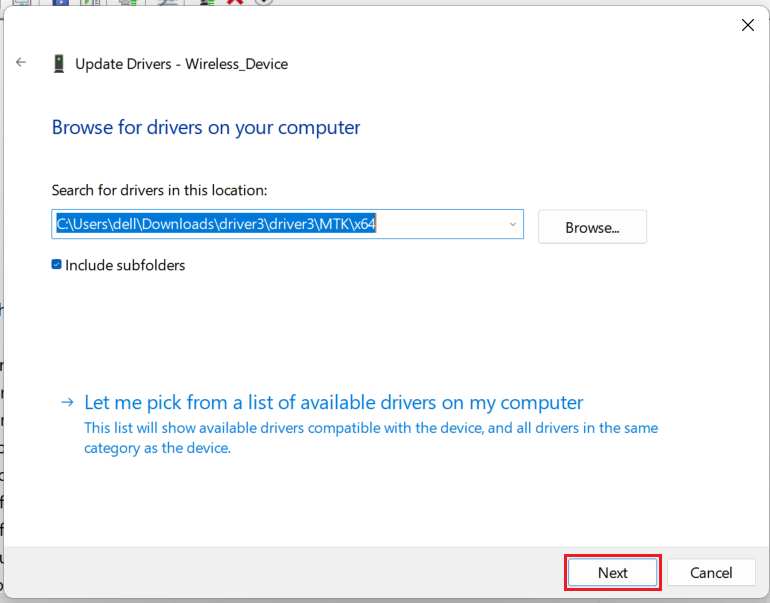Viewport: 770px width, 603px height.
Task: Click into the driver search path field
Action: coord(287,224)
